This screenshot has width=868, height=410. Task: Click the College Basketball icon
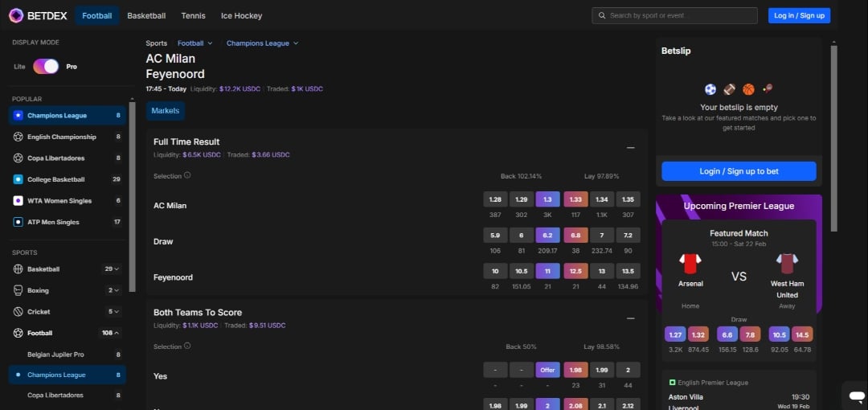pos(18,179)
